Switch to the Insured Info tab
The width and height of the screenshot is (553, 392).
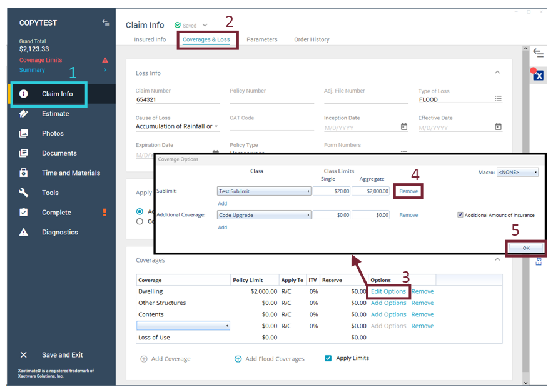tap(150, 39)
